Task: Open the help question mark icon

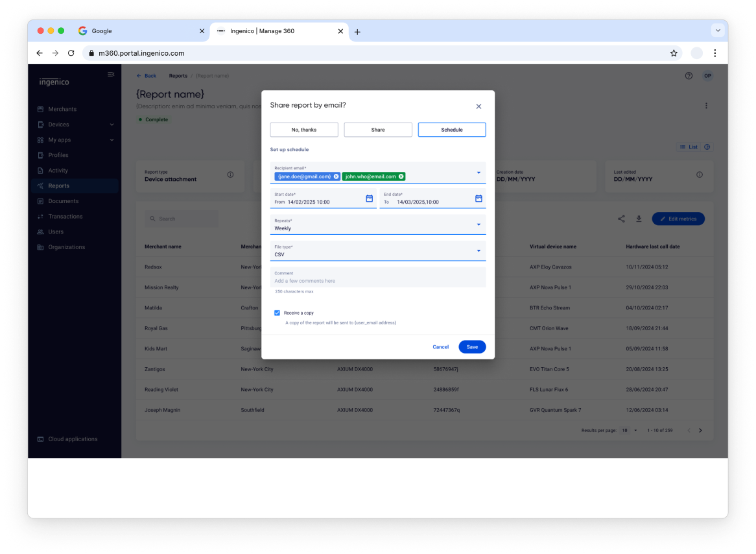Action: (x=689, y=76)
